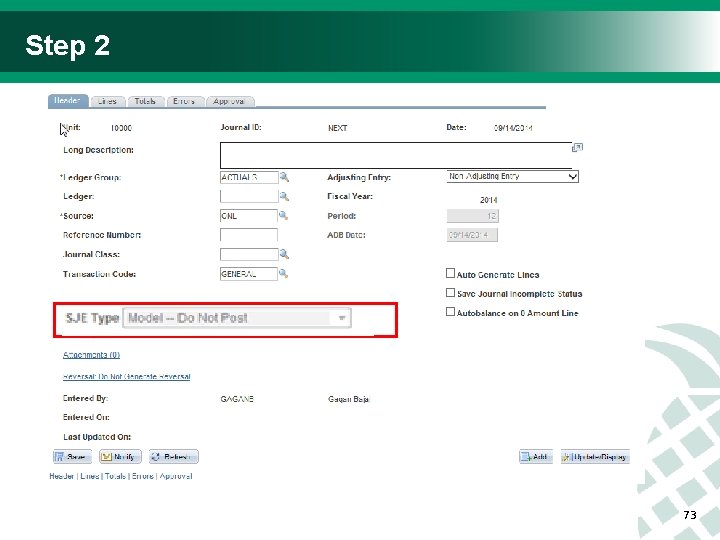Open Reversal: Do Not Generate Reversal link
The height and width of the screenshot is (540, 720).
pyautogui.click(x=126, y=377)
